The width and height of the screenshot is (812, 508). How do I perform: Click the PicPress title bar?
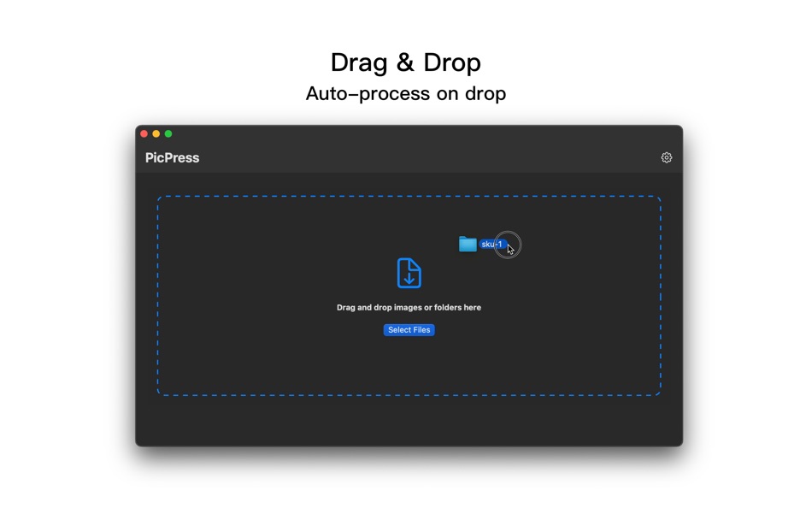(342, 157)
